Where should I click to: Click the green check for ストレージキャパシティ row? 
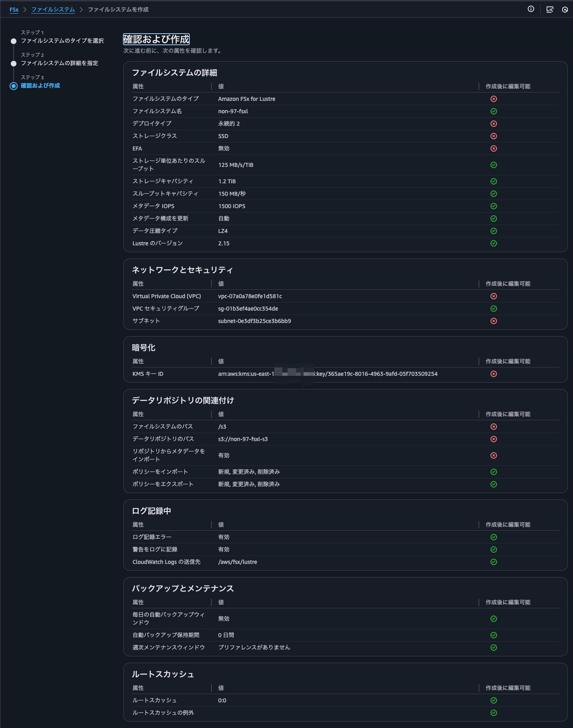coord(494,181)
